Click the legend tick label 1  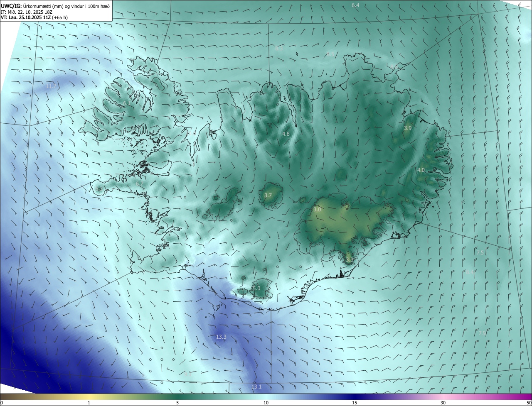[89, 403]
